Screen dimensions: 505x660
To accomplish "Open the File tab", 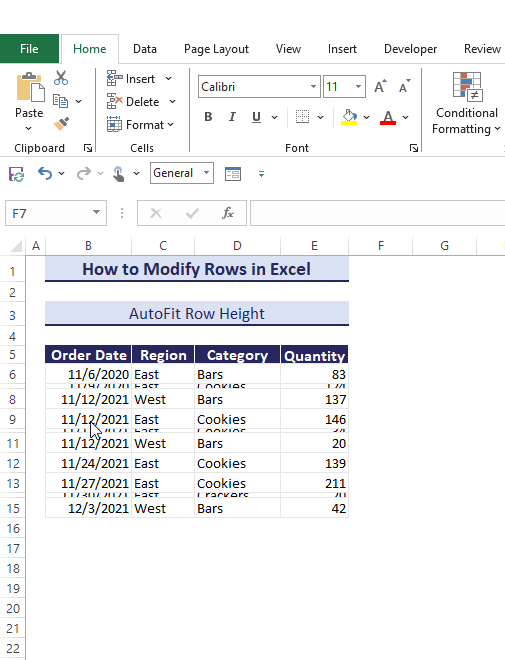I will [x=29, y=49].
